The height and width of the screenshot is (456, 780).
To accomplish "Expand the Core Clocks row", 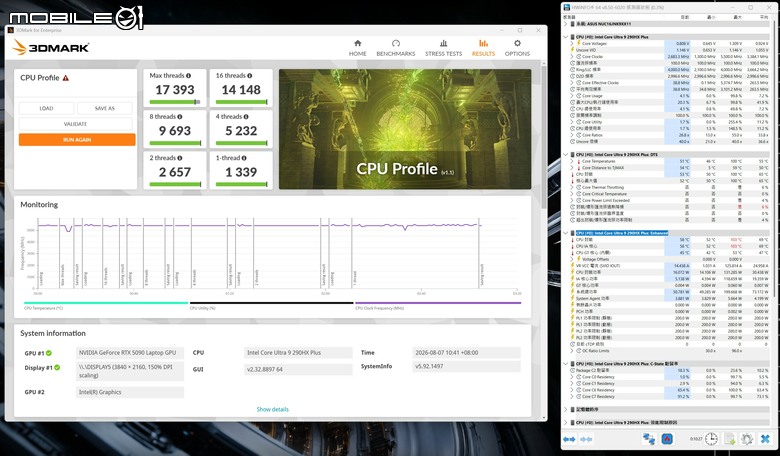I will [x=572, y=57].
